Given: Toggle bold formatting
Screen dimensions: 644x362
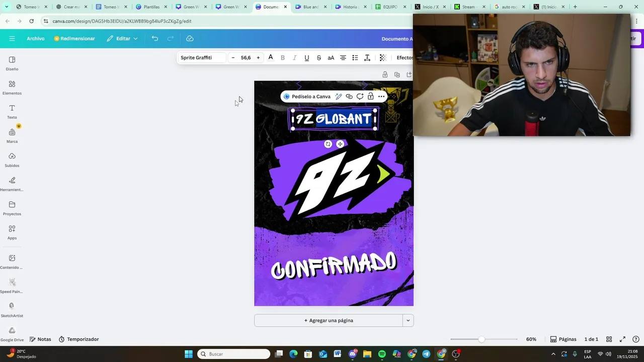Looking at the screenshot, I should [283, 58].
